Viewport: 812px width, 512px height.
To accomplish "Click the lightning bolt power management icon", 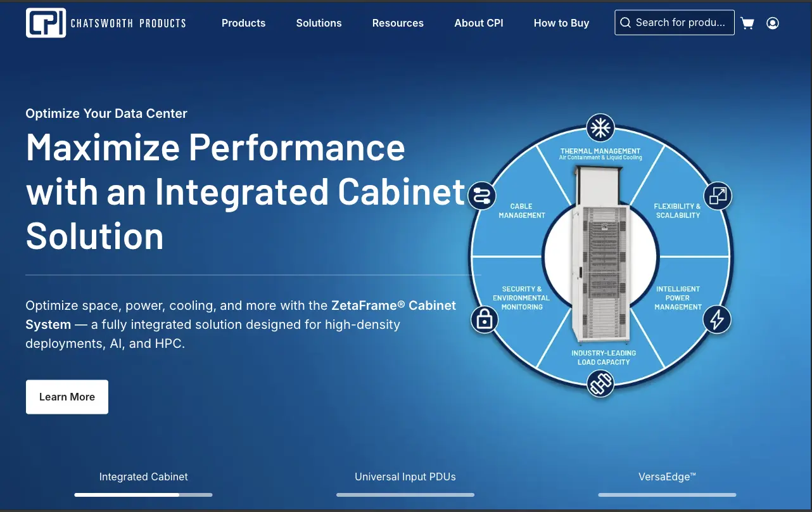I will pyautogui.click(x=717, y=319).
